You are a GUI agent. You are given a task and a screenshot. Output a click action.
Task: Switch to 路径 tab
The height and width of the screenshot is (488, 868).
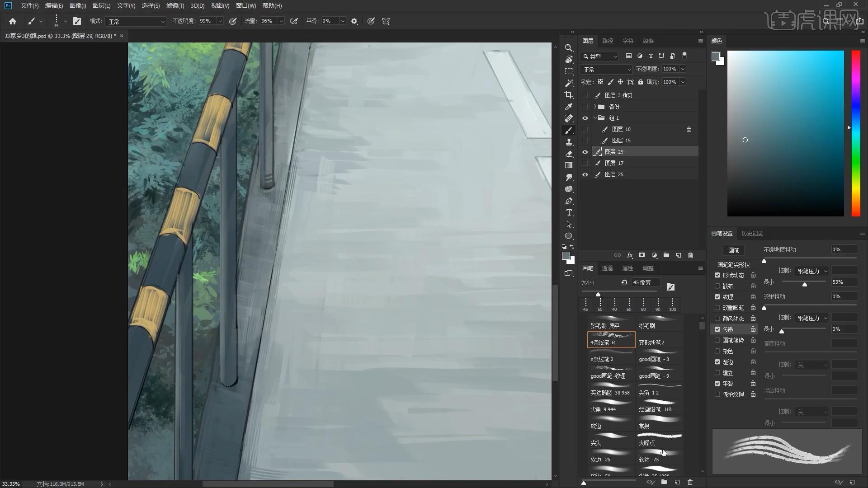pos(608,41)
